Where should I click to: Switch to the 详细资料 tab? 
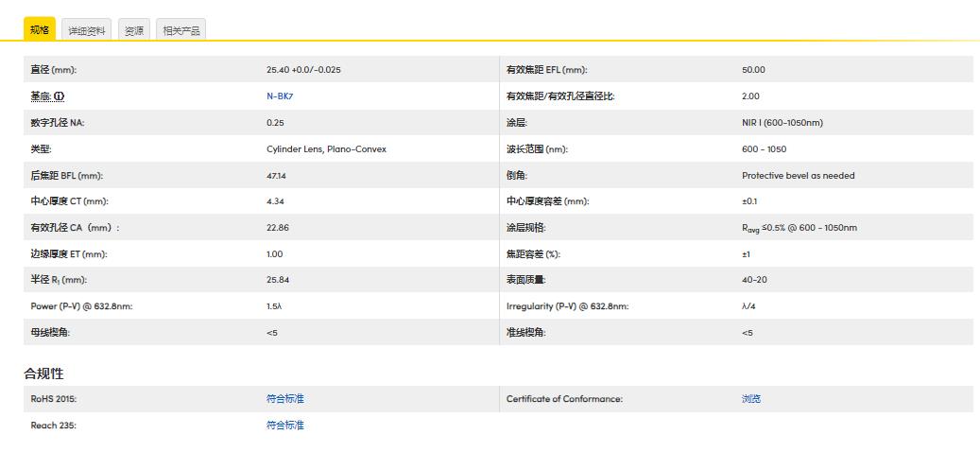point(87,30)
